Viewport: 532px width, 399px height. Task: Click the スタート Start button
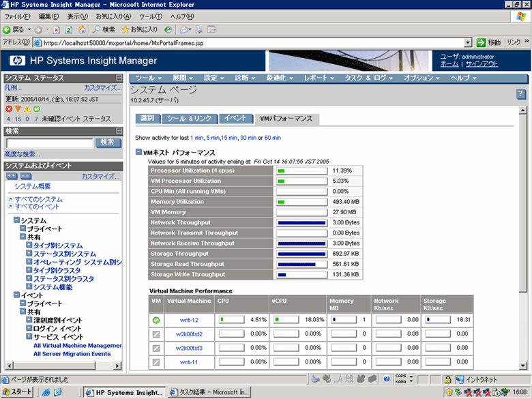[17, 392]
